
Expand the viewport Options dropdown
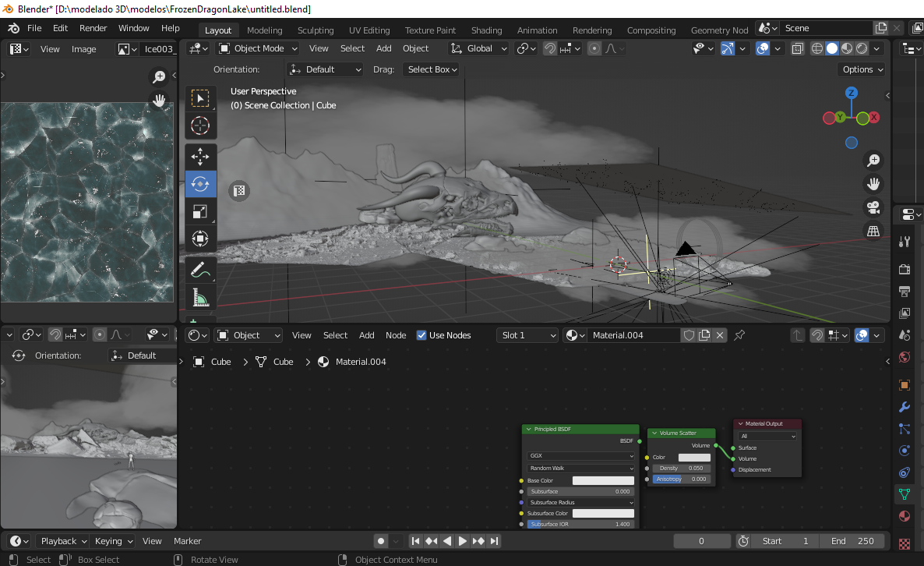(x=862, y=69)
